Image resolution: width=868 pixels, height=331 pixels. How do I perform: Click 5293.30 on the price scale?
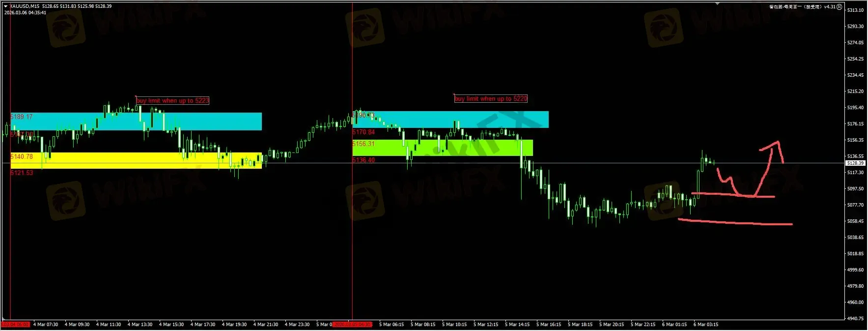coord(855,27)
